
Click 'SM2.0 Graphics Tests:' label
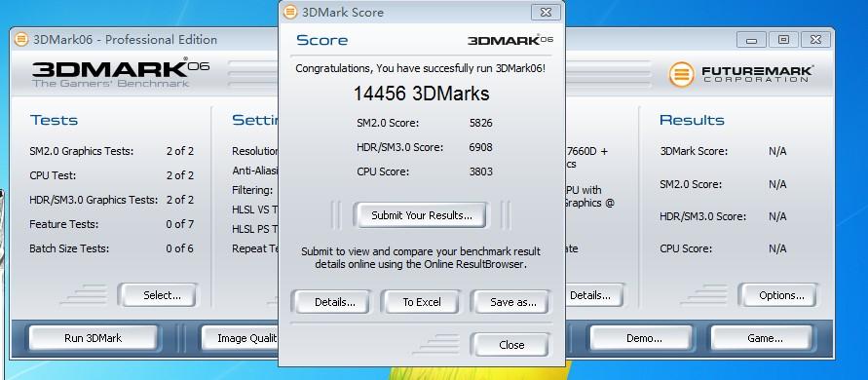click(x=82, y=151)
